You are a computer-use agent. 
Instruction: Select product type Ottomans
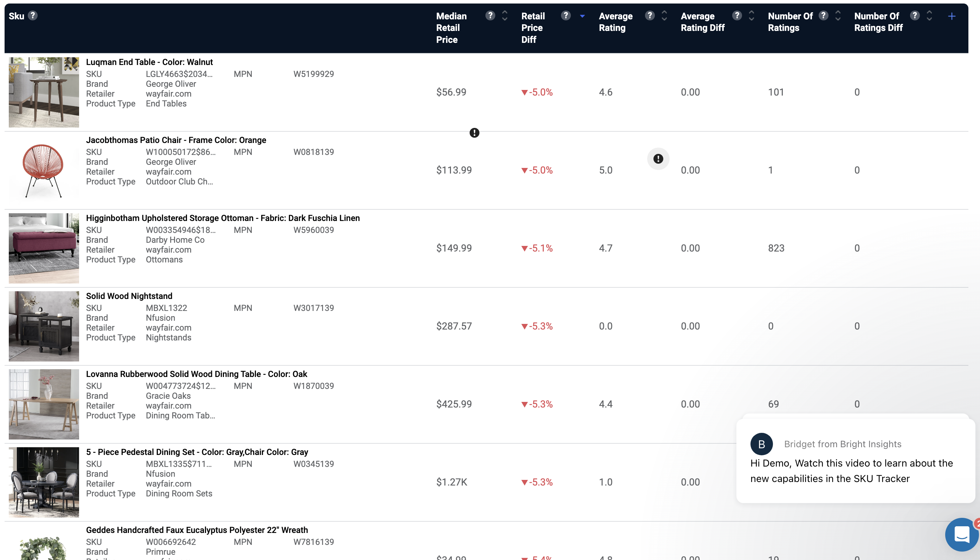pos(164,260)
